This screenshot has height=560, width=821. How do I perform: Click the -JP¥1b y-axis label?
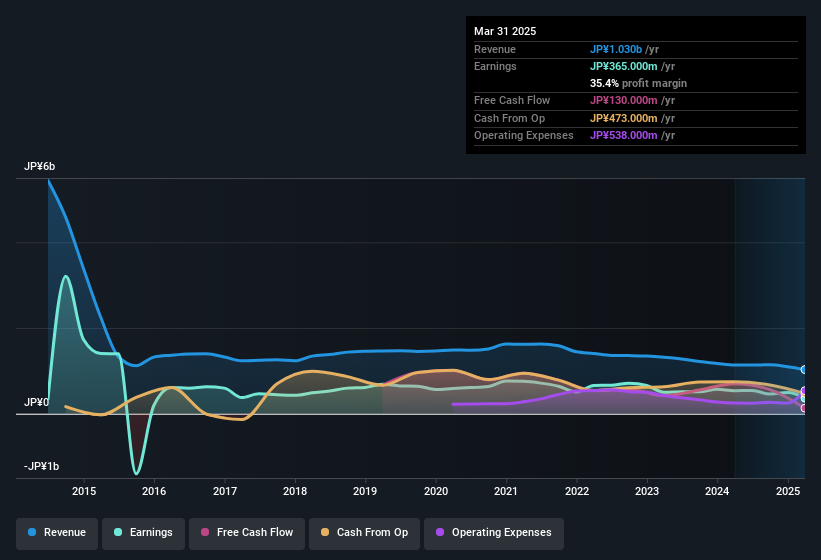click(41, 466)
